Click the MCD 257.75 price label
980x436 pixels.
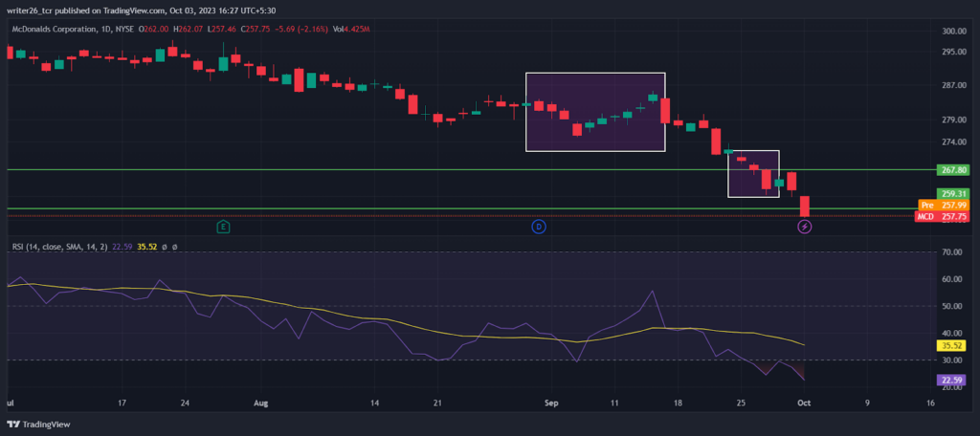coord(942,216)
